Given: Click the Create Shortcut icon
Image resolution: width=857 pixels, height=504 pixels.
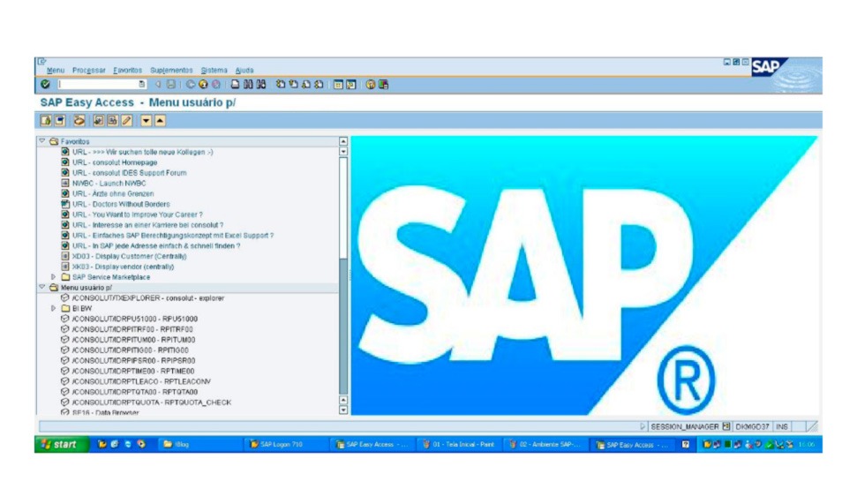Looking at the screenshot, I should coord(351,84).
